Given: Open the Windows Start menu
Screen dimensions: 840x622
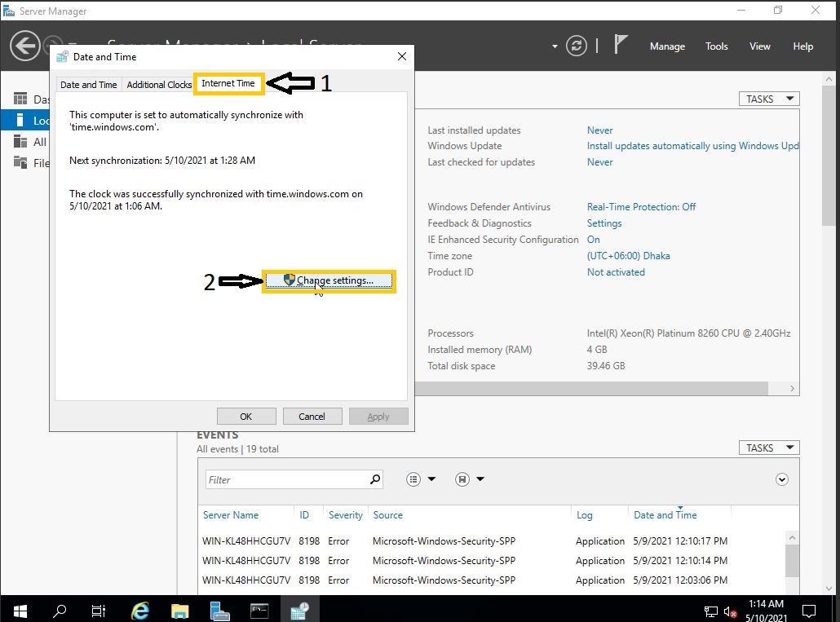Looking at the screenshot, I should 20,611.
